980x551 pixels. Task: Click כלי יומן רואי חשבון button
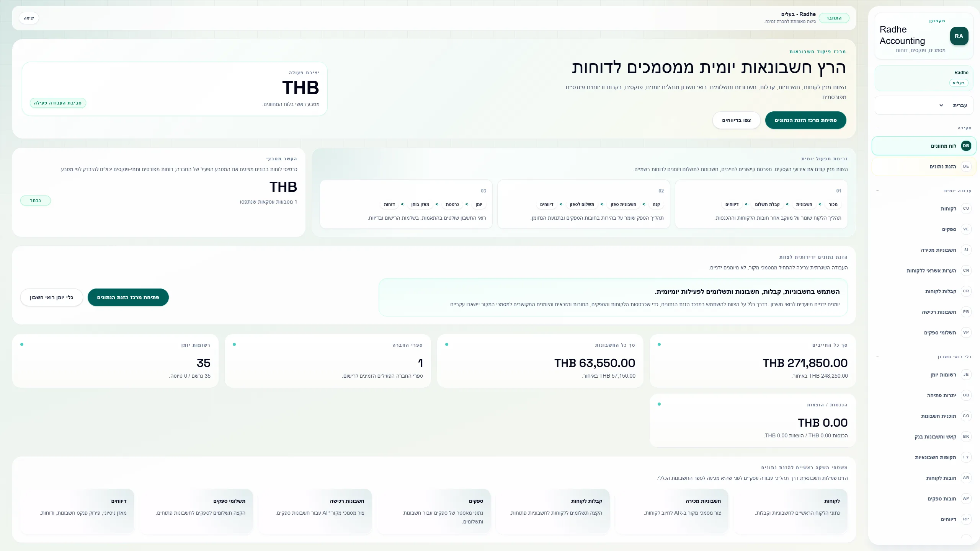click(x=51, y=297)
